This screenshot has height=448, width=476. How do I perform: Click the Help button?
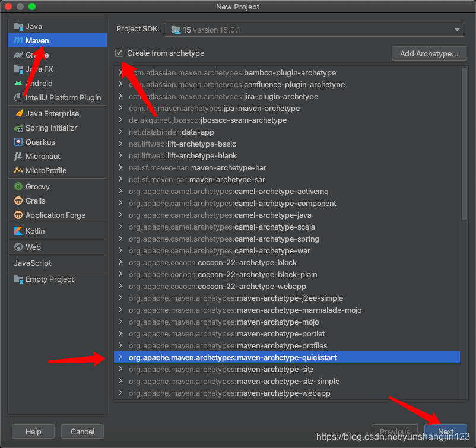33,431
